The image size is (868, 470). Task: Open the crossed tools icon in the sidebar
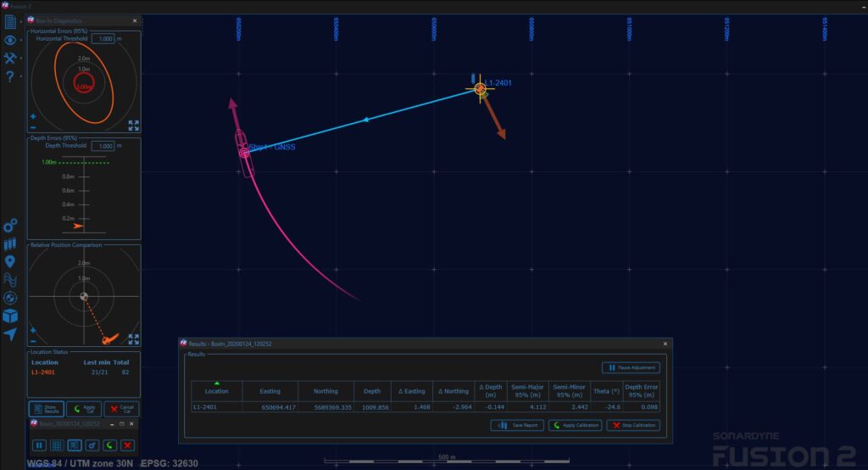click(10, 59)
